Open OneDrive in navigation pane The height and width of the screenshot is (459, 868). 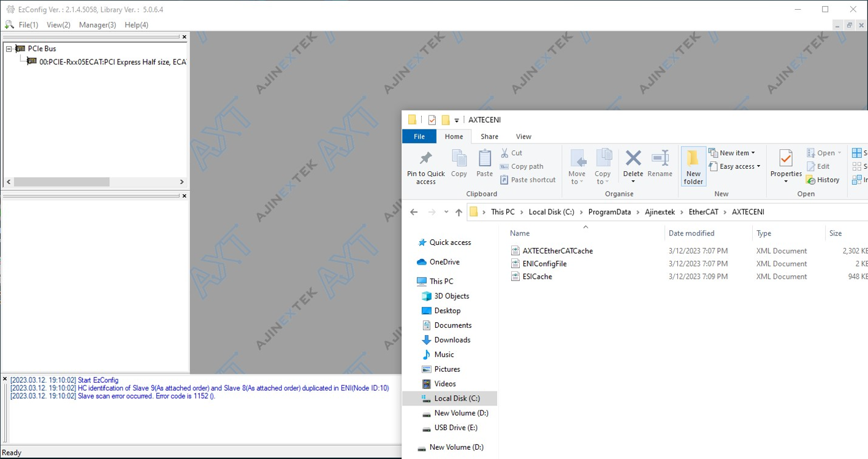(x=444, y=262)
